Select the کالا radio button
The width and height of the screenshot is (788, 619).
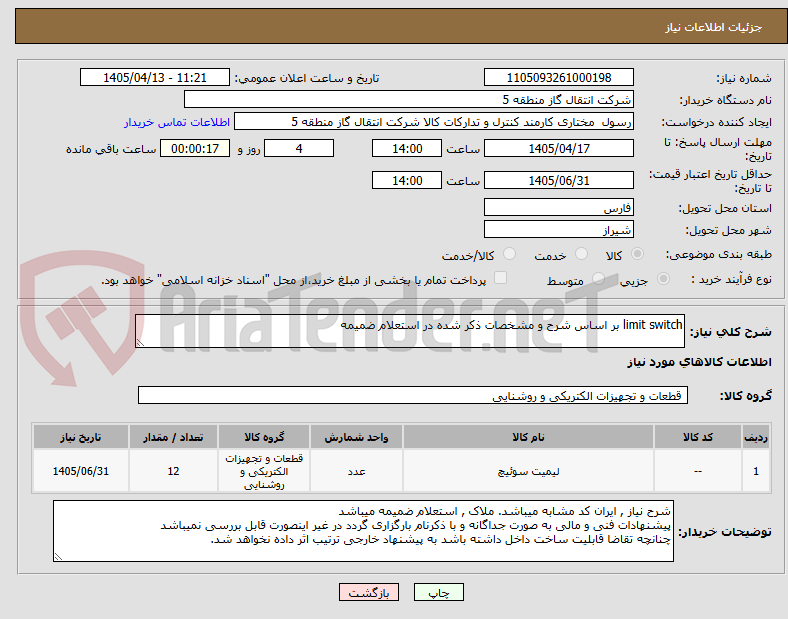[x=637, y=254]
